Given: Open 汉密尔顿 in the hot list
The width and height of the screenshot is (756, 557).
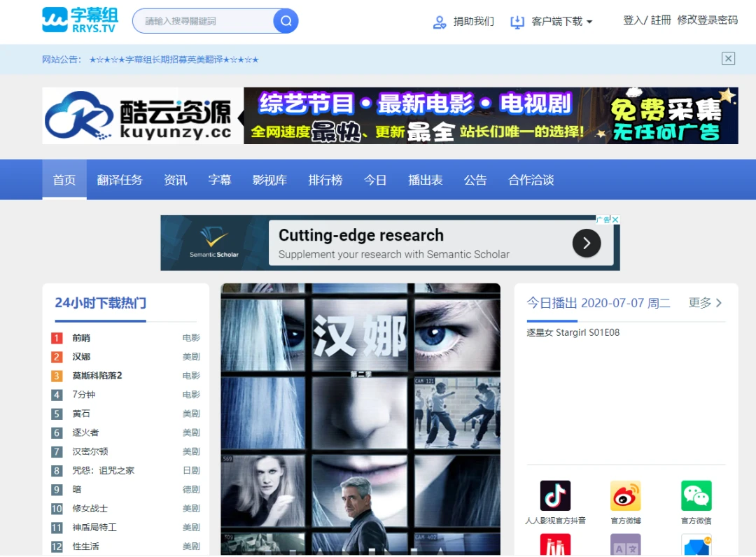Looking at the screenshot, I should [x=90, y=451].
